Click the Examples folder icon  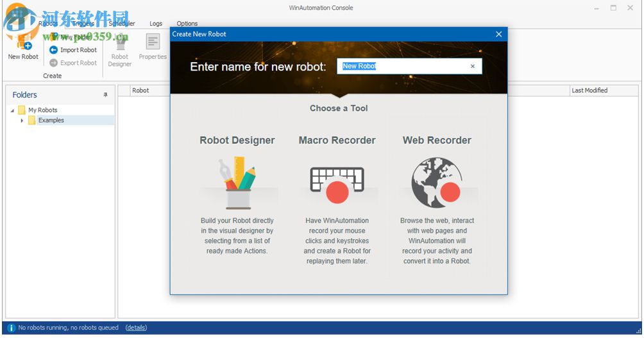coord(31,121)
